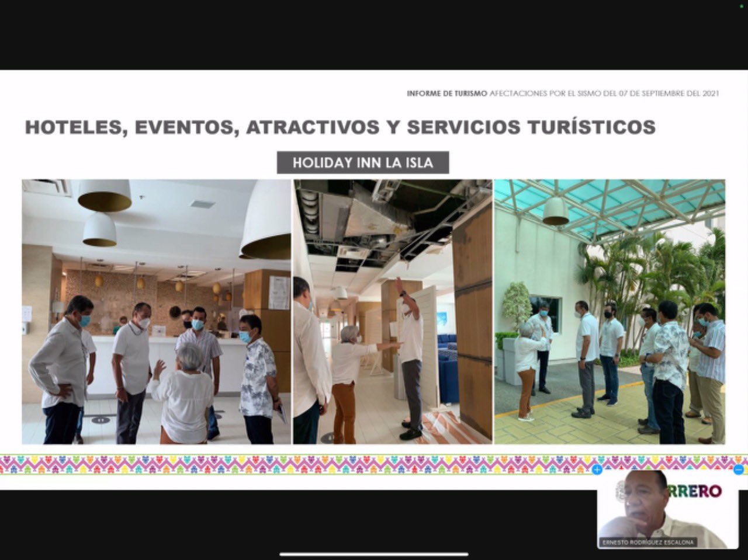
Task: Click the Holiday Inn La Isla banner
Action: pos(363,162)
